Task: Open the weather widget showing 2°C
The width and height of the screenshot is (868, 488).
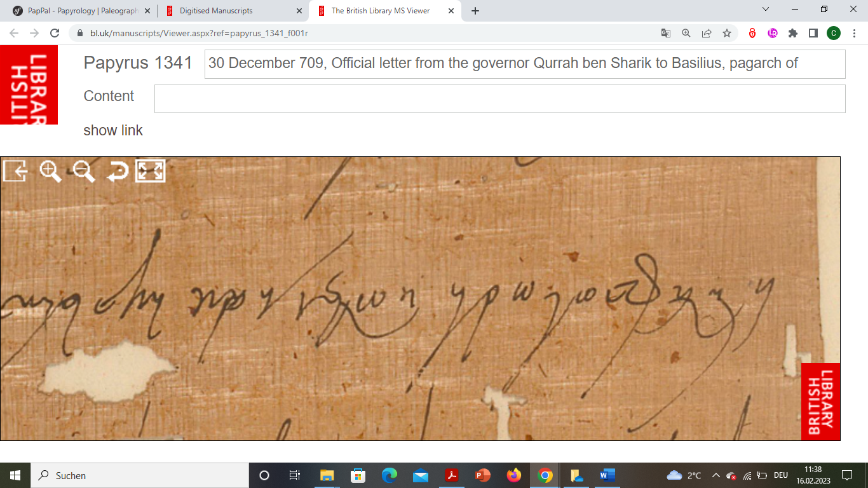Action: coord(684,475)
